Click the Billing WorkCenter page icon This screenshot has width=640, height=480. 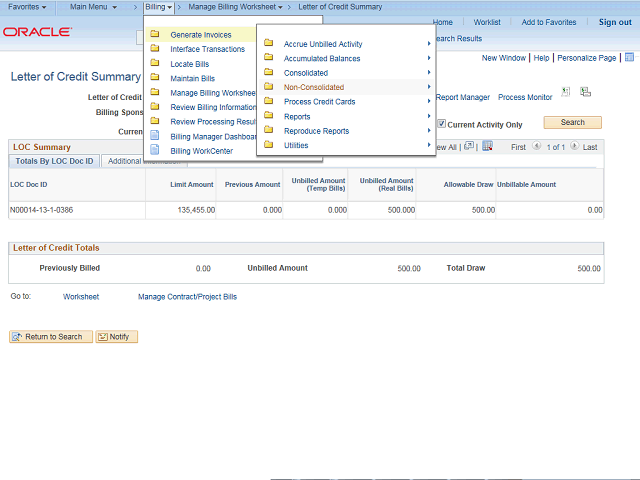click(x=155, y=151)
